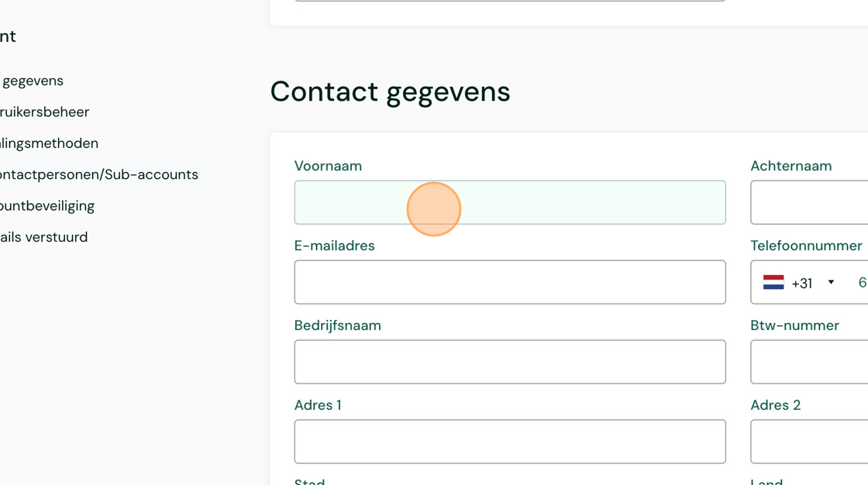Click the E-mailadres field label
Image resolution: width=868 pixels, height=485 pixels.
pyautogui.click(x=334, y=246)
